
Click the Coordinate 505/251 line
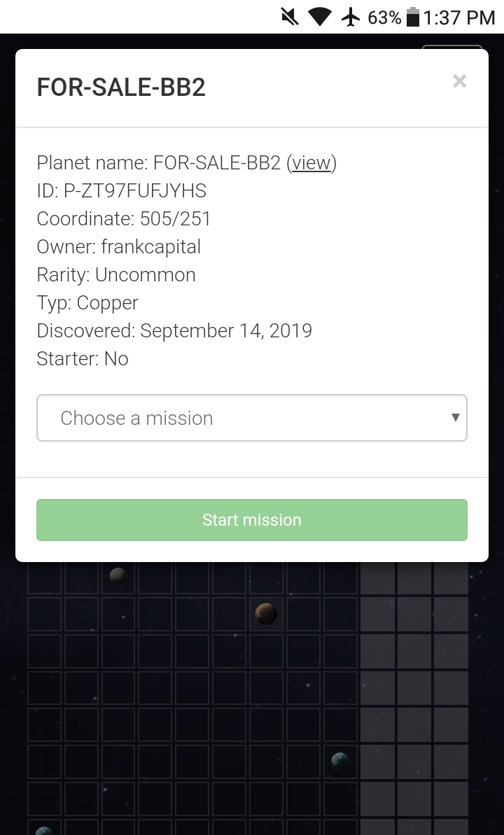124,219
